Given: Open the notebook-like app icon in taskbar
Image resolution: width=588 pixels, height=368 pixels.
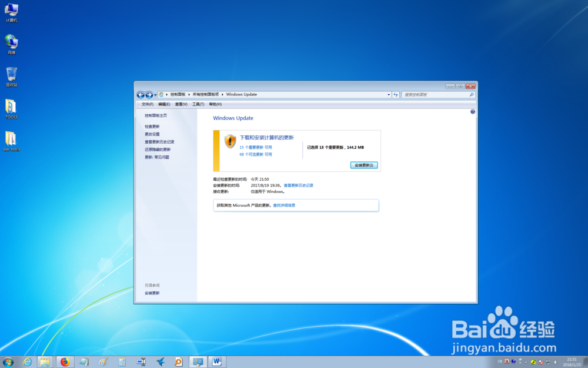Looking at the screenshot, I should point(84,362).
